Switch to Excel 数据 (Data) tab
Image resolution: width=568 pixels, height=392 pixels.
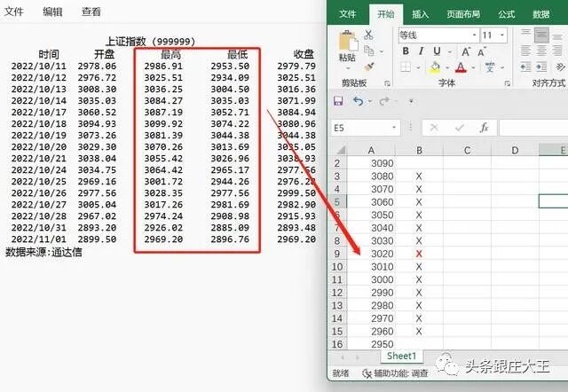coord(541,14)
